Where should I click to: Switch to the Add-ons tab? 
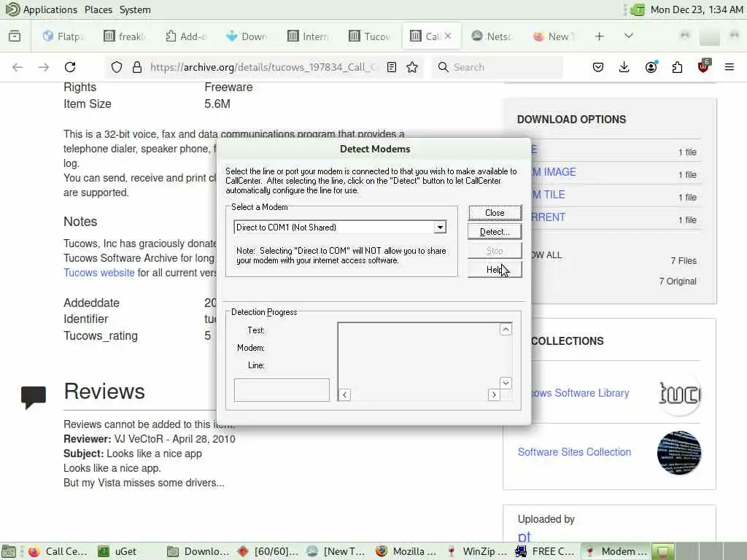click(x=186, y=36)
